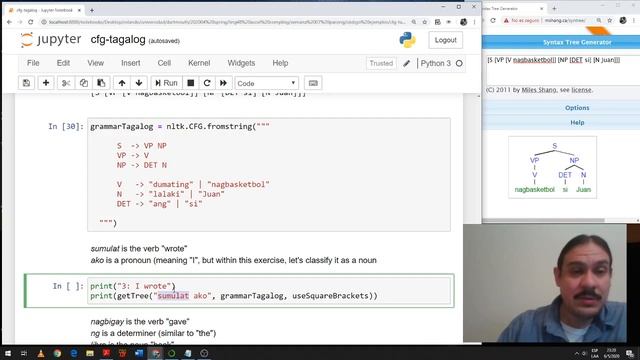Close the cfg-tagalog Jupyter Notebook tab
Viewport: 640px width, 360px height.
pyautogui.click(x=79, y=10)
